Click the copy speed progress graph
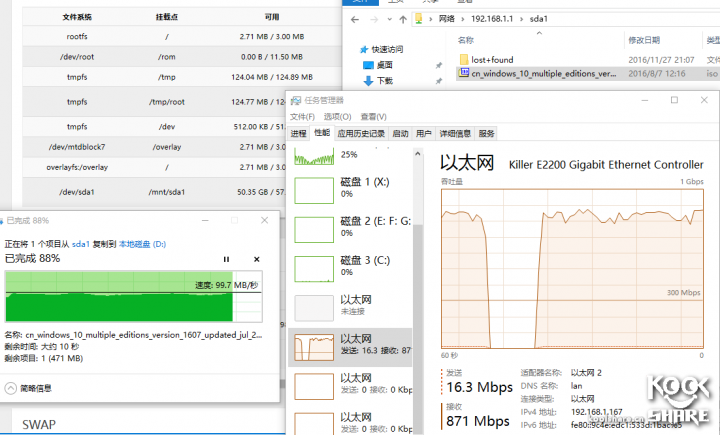The width and height of the screenshot is (720, 435). tap(134, 296)
